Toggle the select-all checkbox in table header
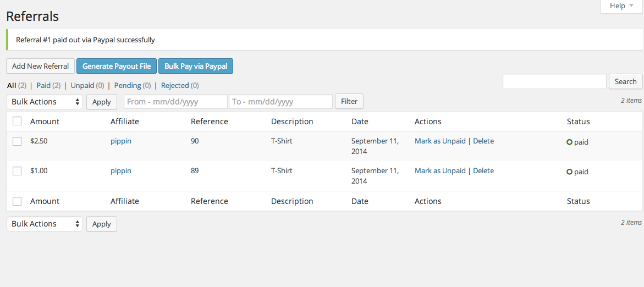Viewport: 644px width, 287px height. (17, 122)
